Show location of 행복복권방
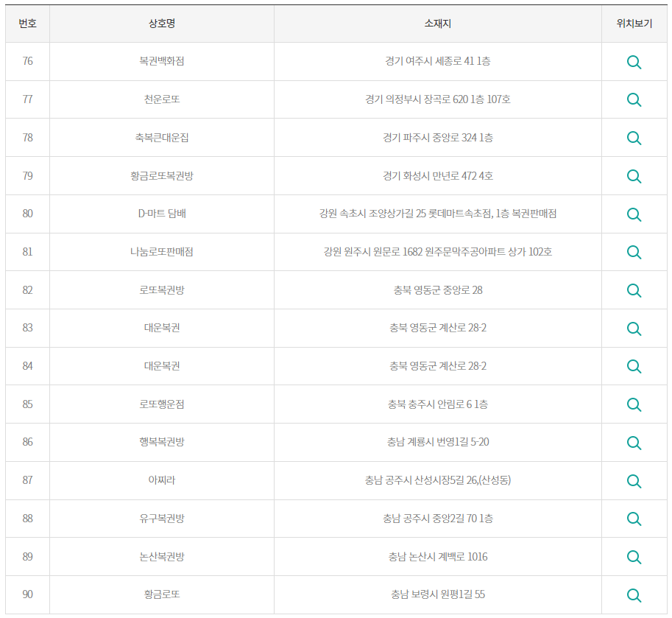The width and height of the screenshot is (672, 618). click(634, 443)
